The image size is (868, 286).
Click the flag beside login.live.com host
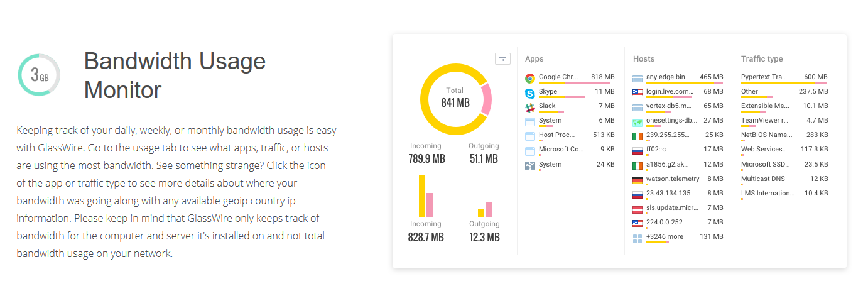pos(637,92)
